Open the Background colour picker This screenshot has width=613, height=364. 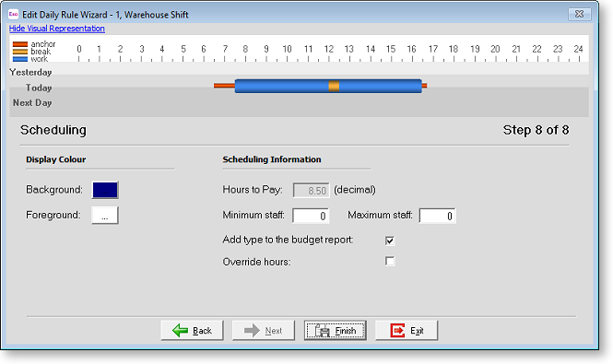pyautogui.click(x=105, y=190)
